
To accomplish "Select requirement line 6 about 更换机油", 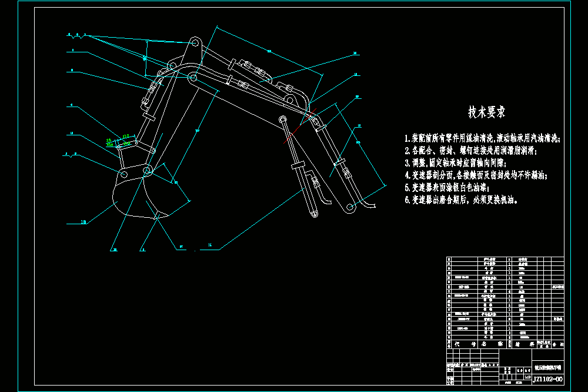I will click(x=461, y=200).
